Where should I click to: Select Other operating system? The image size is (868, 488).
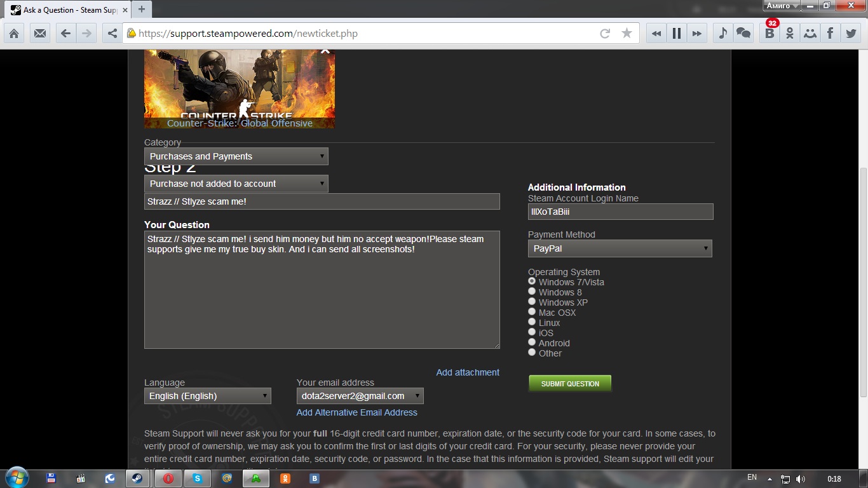click(532, 353)
